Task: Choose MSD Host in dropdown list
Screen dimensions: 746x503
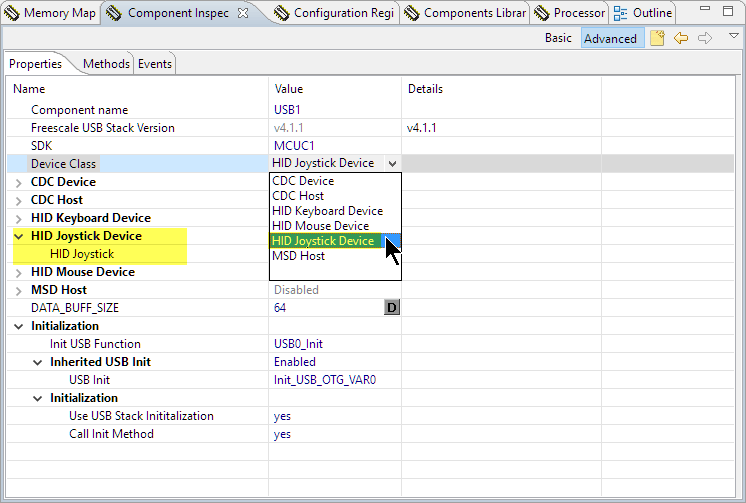Action: point(298,256)
